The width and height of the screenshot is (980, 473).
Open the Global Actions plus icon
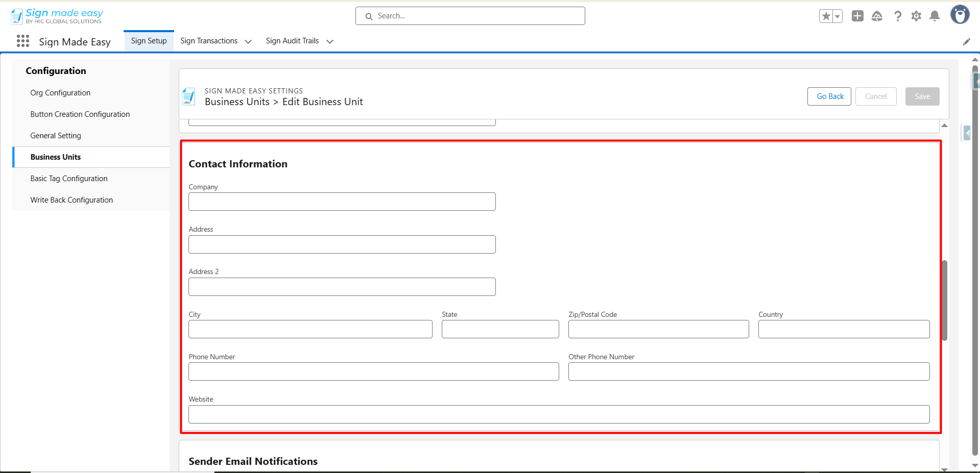tap(857, 16)
